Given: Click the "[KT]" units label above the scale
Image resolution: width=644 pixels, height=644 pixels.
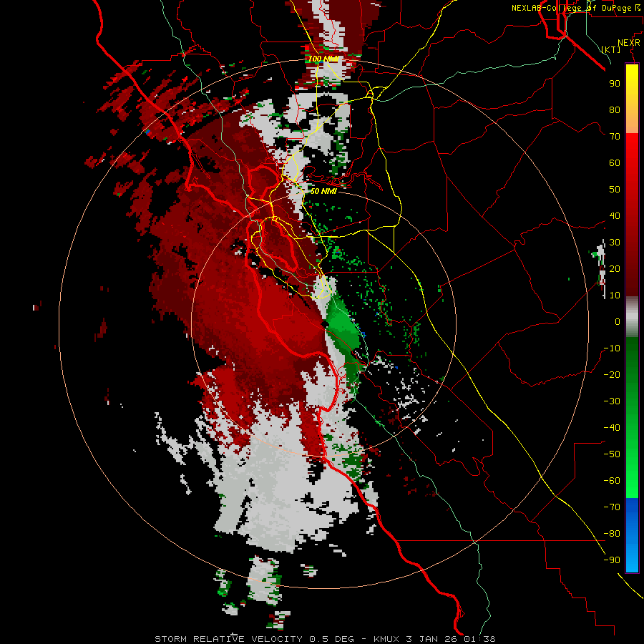Looking at the screenshot, I should click(611, 49).
